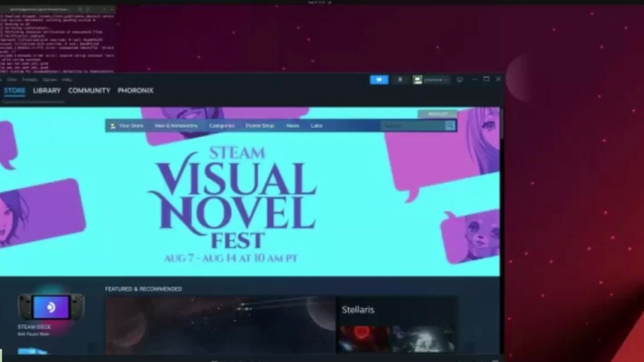
Task: Open Labs in store navigation
Action: click(x=316, y=126)
